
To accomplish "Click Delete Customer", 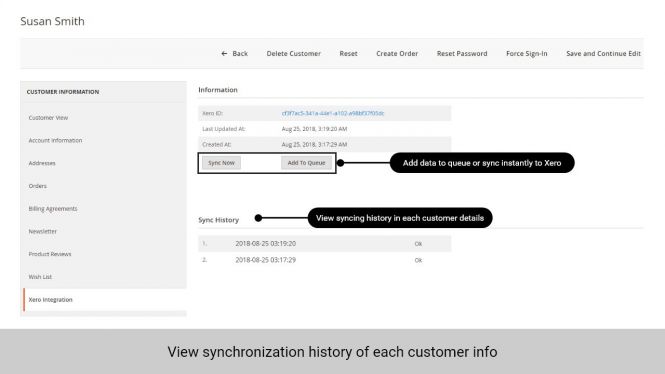I will pos(293,53).
